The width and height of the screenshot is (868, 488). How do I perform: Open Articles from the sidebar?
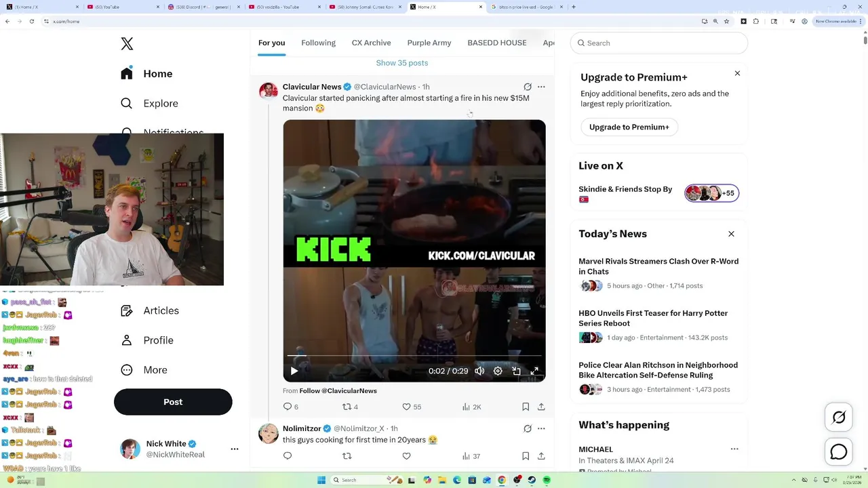[x=149, y=310]
